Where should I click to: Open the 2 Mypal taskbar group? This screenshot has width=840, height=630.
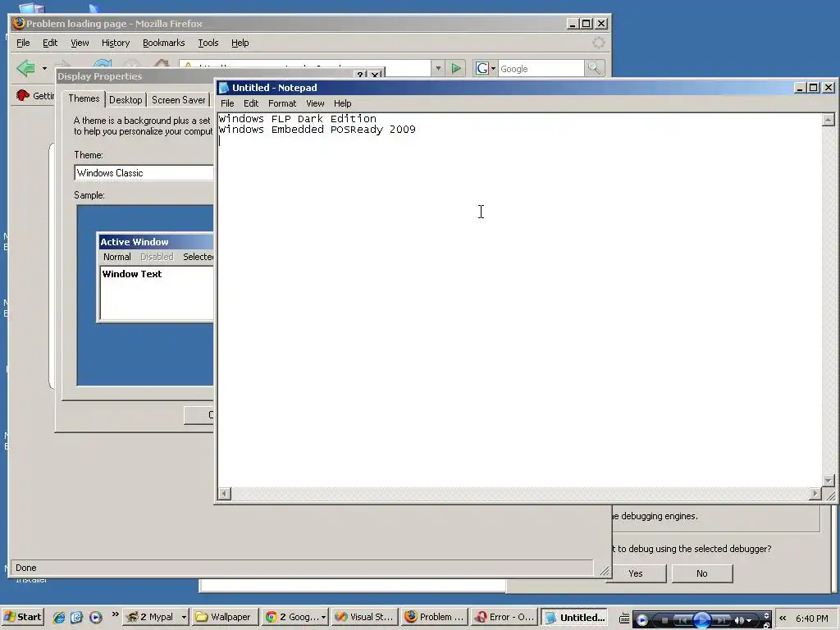tap(156, 617)
